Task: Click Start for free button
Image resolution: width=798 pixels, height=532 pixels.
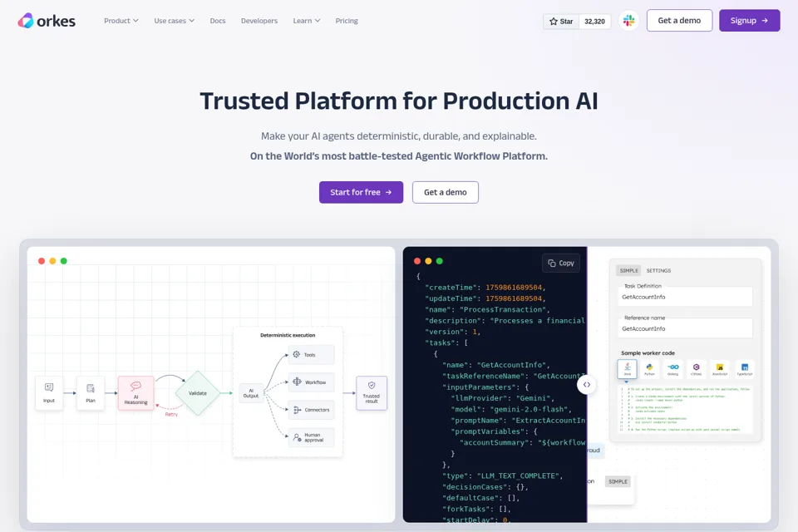Action: click(x=361, y=193)
